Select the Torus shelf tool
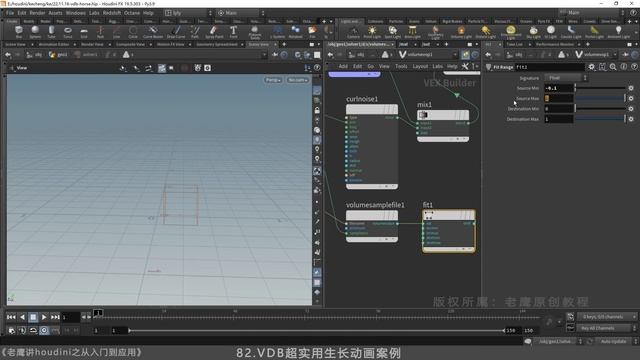This screenshot has width=640, height=360. pos(68,32)
